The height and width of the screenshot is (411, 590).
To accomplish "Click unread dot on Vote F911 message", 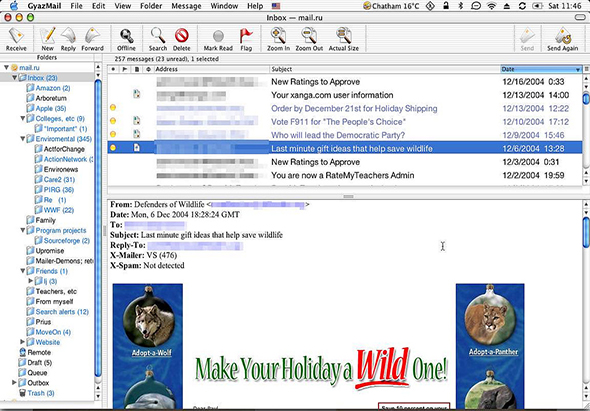I will coord(113,121).
